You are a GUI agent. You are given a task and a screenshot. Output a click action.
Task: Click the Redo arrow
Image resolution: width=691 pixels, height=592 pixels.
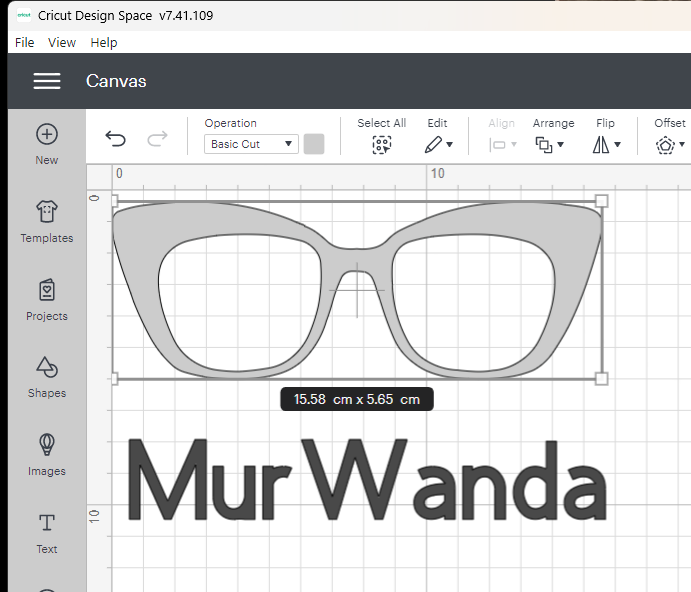click(x=157, y=139)
